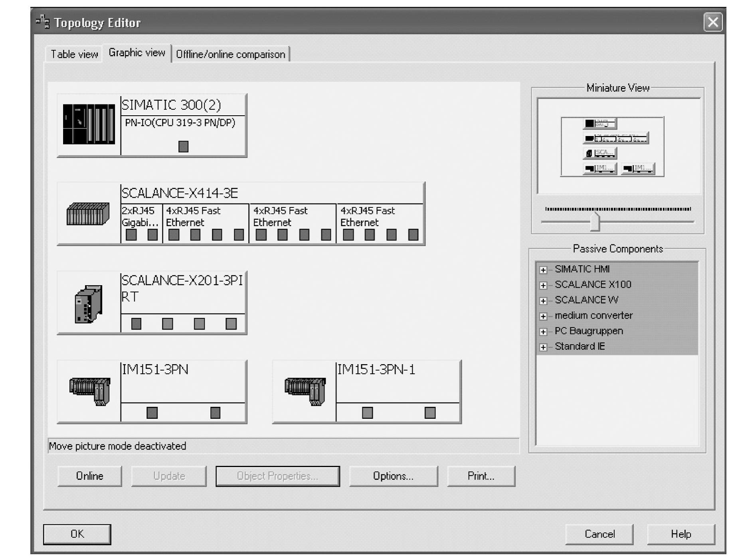This screenshot has width=732, height=560.
Task: Select second port of IM151-3PN-1
Action: 430,412
